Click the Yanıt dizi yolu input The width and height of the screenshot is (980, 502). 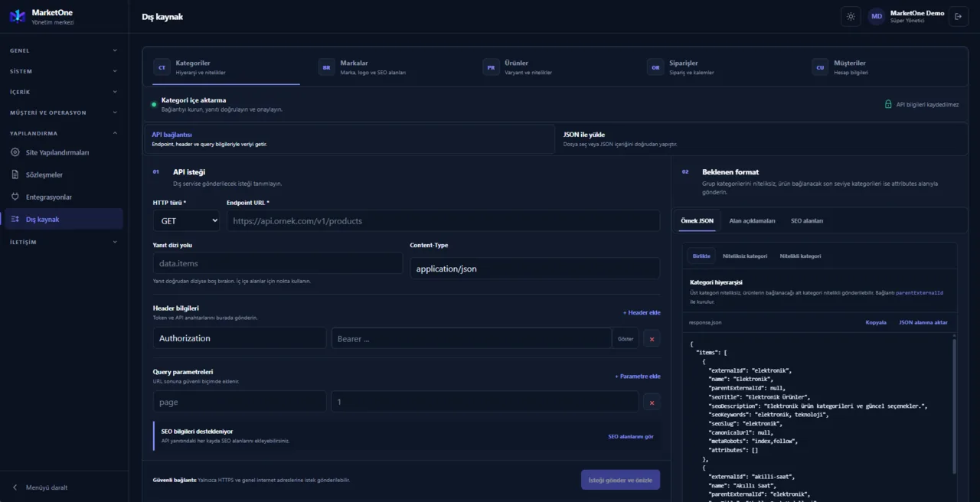pos(278,263)
